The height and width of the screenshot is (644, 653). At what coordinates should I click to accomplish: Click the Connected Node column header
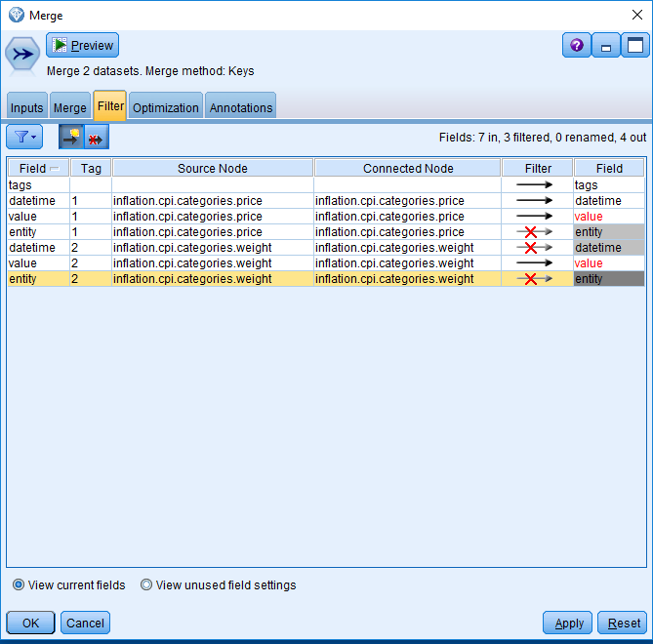pyautogui.click(x=408, y=168)
